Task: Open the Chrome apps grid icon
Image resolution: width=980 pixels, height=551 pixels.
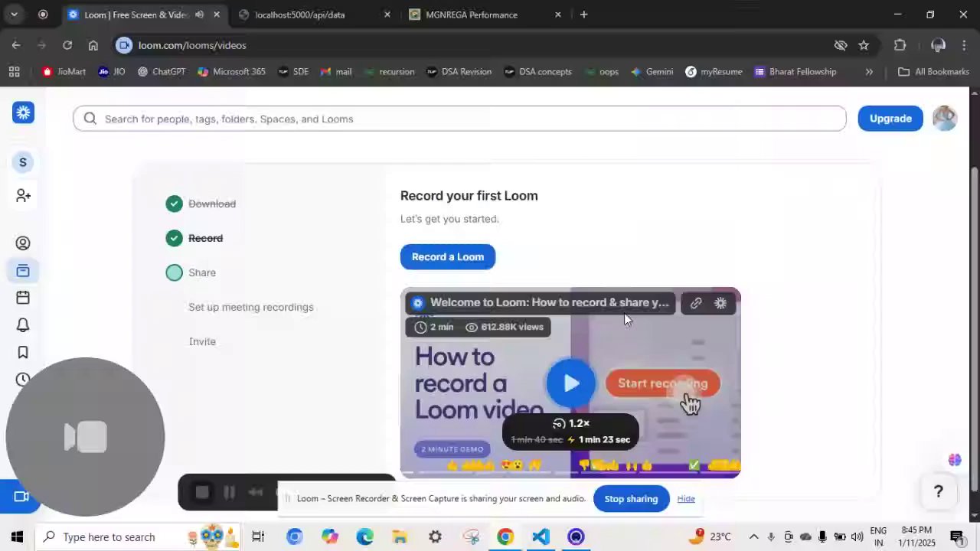Action: [14, 72]
